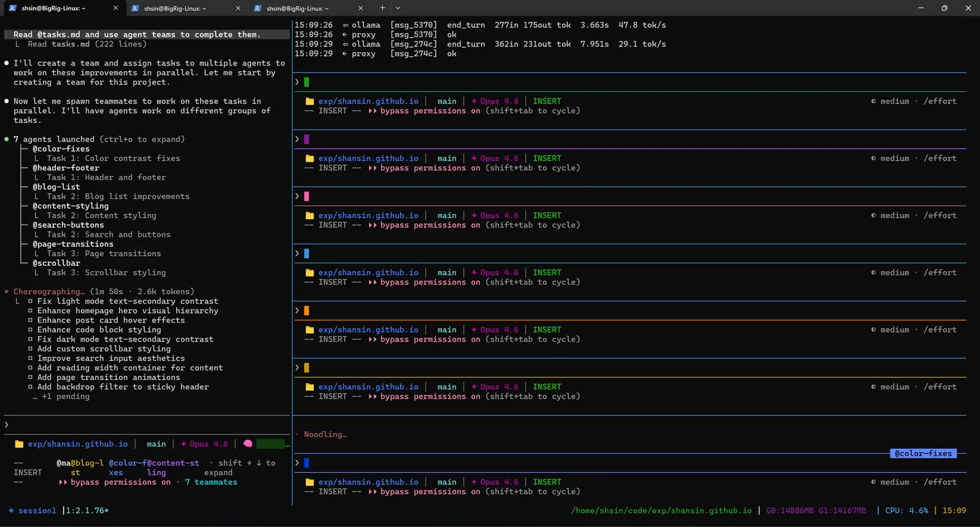Viewport: 980px width, 527px height.
Task: Click /effort command in green-cursor pane
Action: [940, 102]
